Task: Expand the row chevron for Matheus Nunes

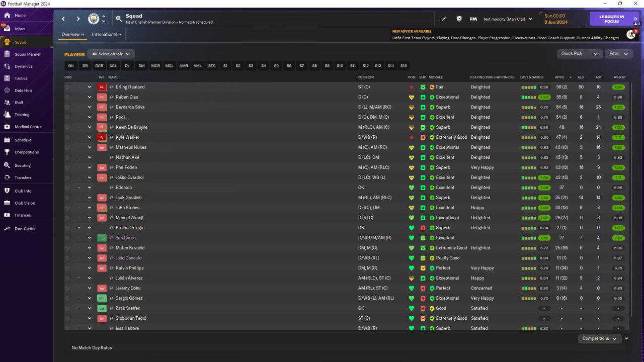Action: [90, 147]
